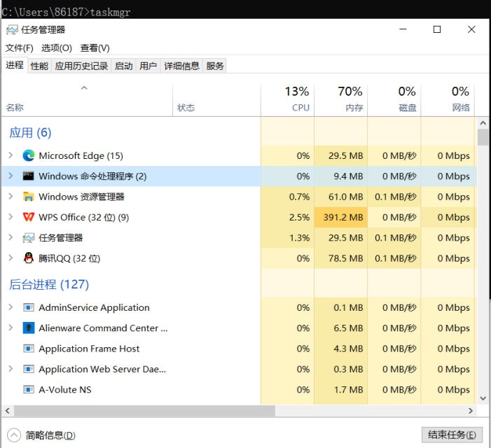Open the 文件(F) menu
This screenshot has width=491, height=448.
coord(19,48)
